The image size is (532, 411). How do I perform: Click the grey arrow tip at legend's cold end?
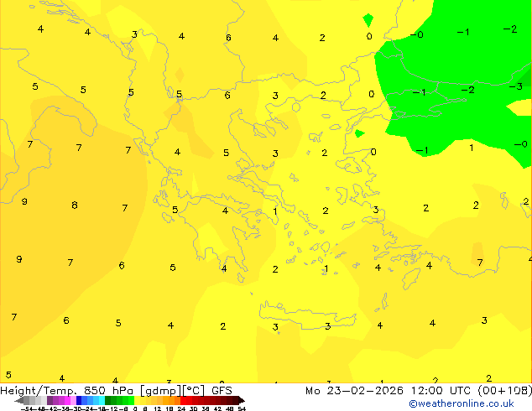tap(19, 400)
